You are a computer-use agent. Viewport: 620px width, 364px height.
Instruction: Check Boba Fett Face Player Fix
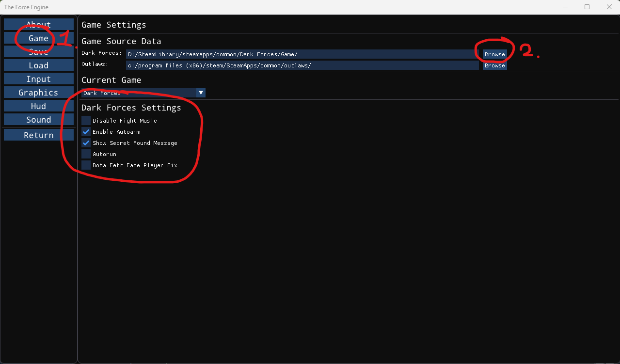(x=86, y=165)
